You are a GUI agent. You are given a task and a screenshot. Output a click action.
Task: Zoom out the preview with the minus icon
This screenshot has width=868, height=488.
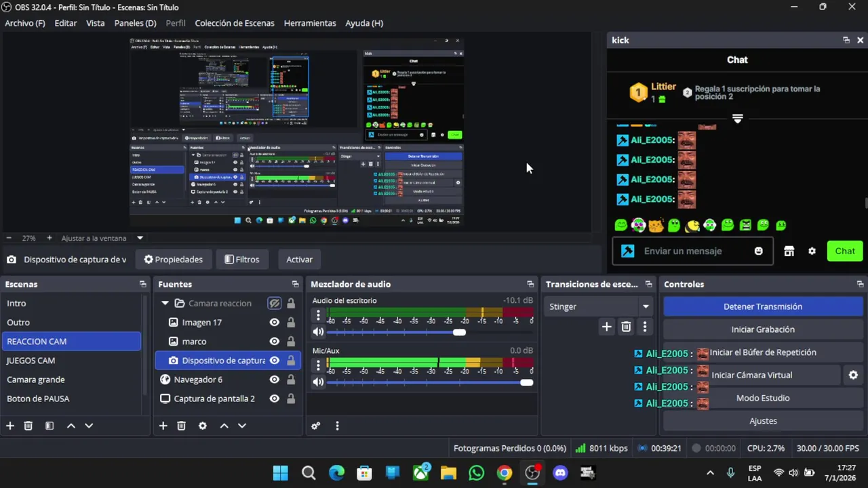9,238
